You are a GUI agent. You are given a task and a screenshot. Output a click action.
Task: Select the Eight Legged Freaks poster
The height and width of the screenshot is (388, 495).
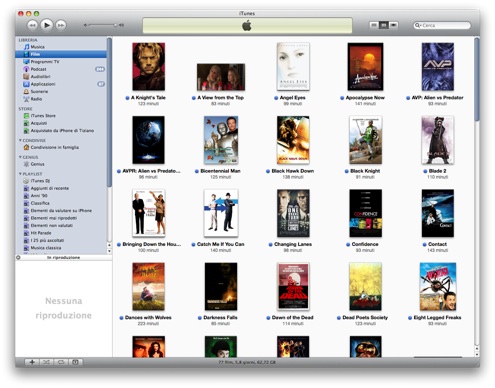point(438,287)
